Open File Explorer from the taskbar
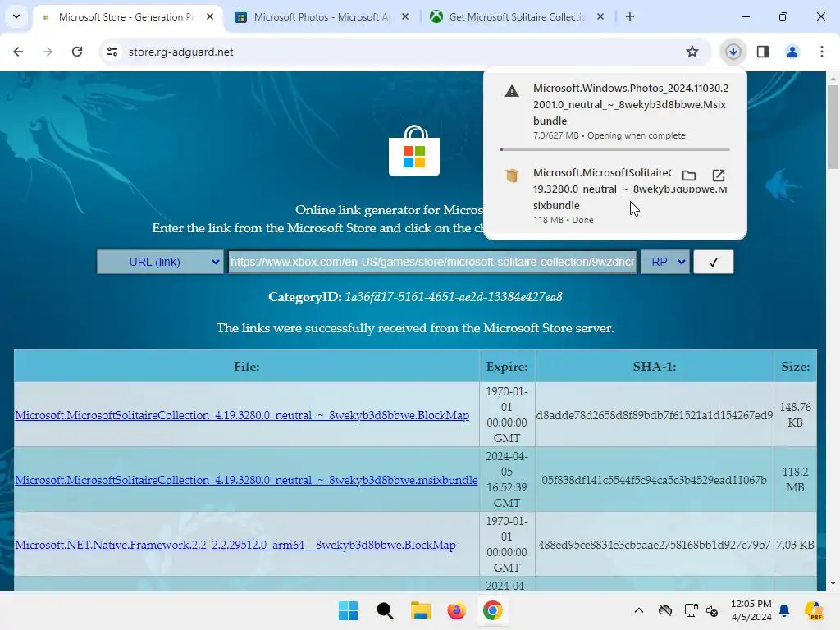 [x=421, y=610]
